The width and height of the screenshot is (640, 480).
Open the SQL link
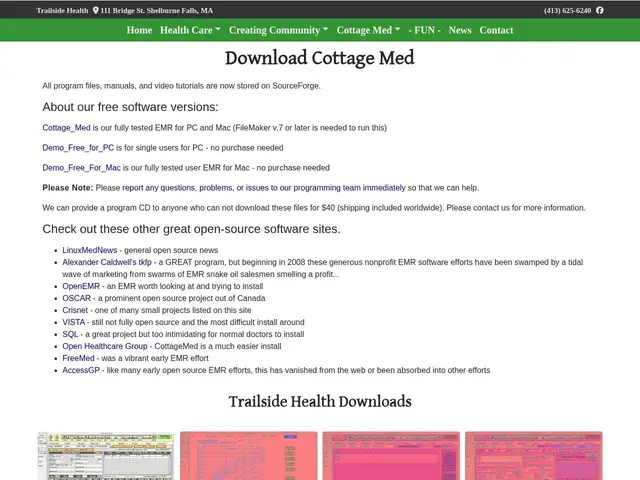70,334
